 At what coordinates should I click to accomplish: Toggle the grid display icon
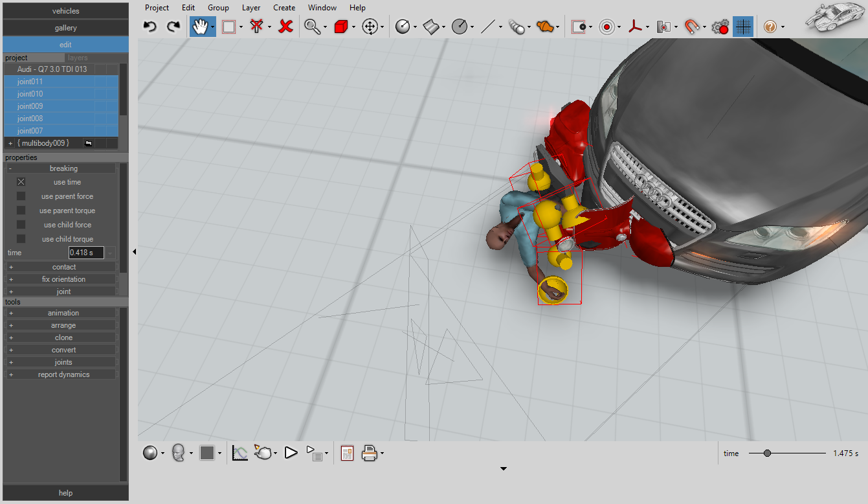point(743,27)
